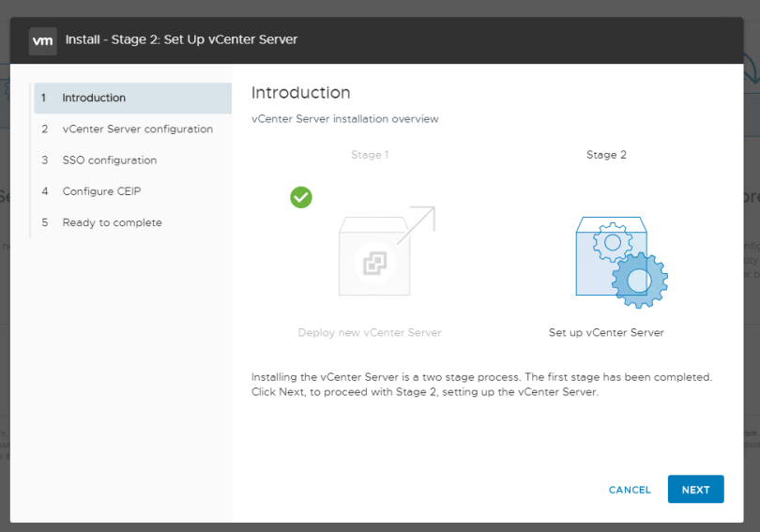The height and width of the screenshot is (532, 760).
Task: Click the VMware vm logo
Action: pos(42,40)
